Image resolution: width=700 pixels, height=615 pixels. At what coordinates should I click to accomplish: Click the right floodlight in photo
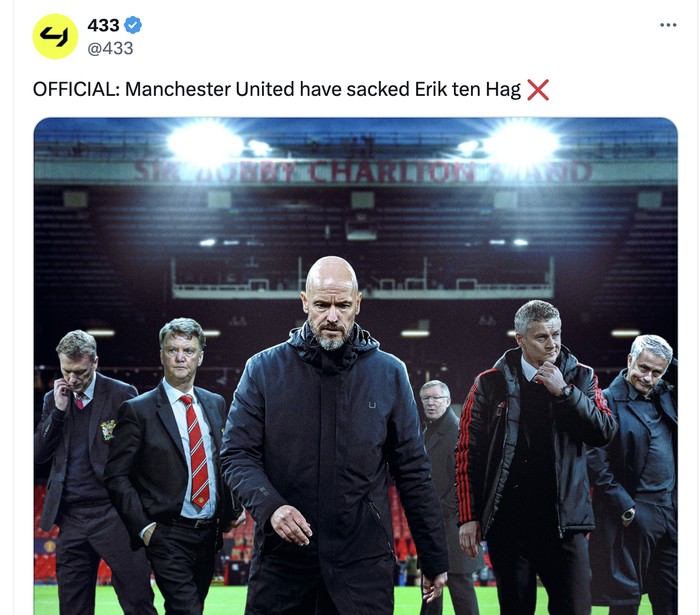(x=521, y=142)
